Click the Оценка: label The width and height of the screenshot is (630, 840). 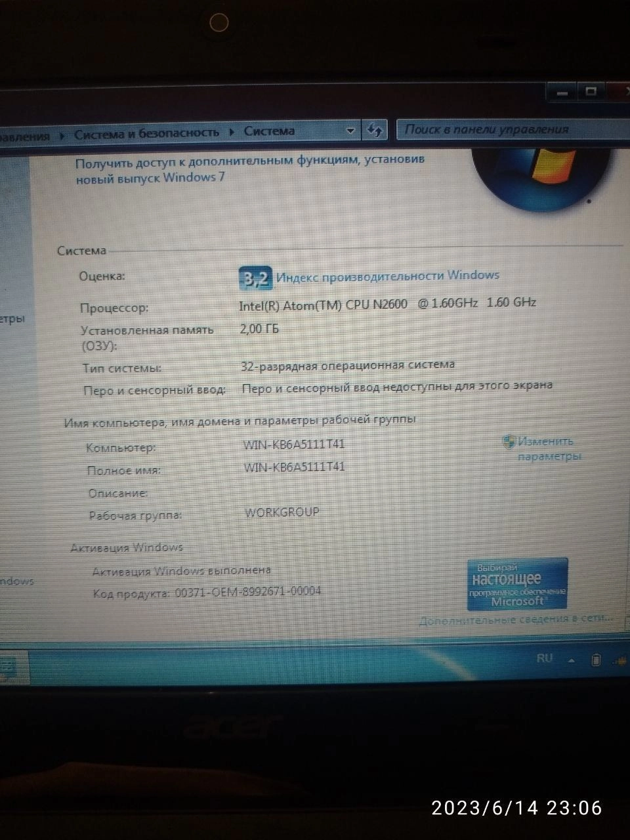coord(102,276)
